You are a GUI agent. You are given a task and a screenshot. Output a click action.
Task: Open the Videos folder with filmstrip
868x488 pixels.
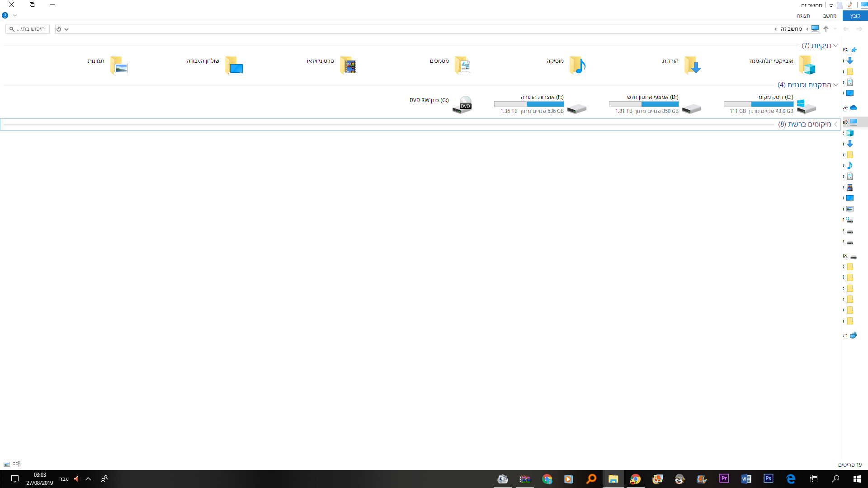coord(348,66)
